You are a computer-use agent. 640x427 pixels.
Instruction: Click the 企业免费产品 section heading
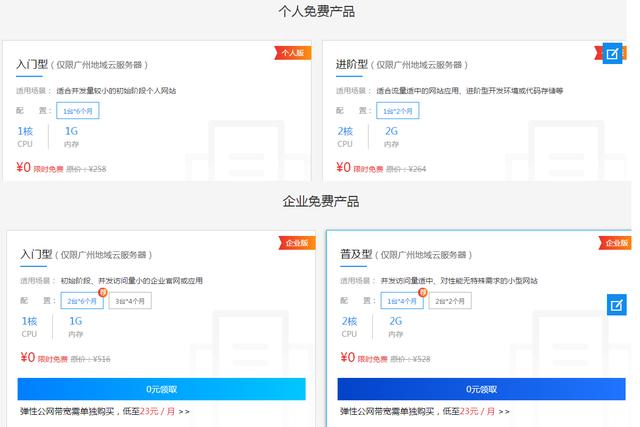point(316,202)
